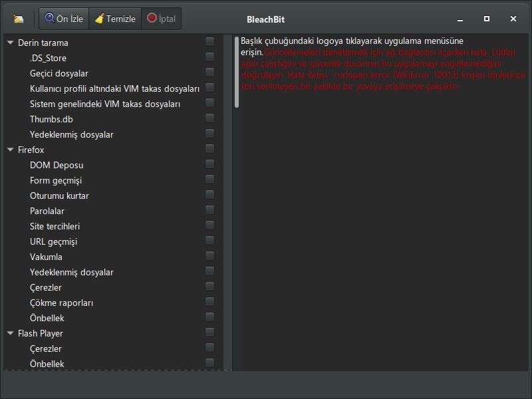Select the Derin tarama row label
This screenshot has height=399, width=532.
pos(43,43)
